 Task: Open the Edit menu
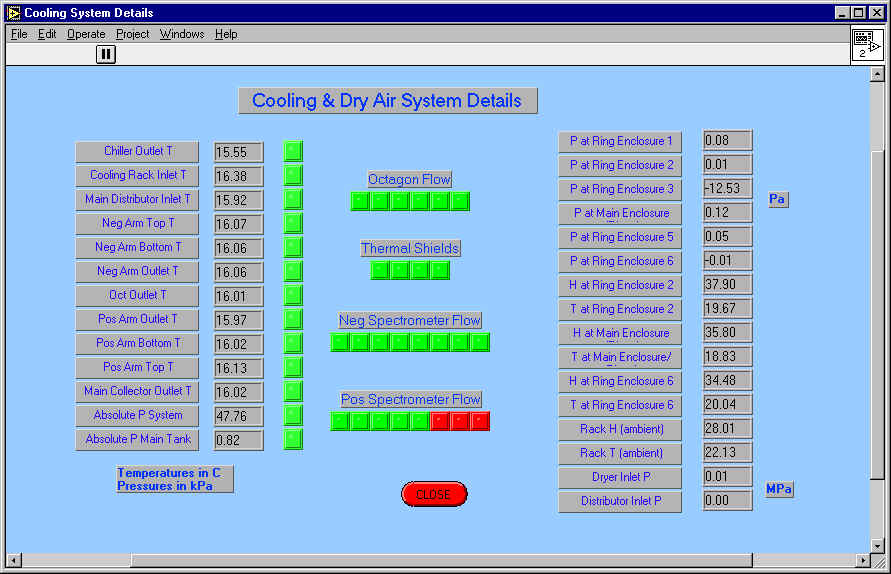click(47, 34)
